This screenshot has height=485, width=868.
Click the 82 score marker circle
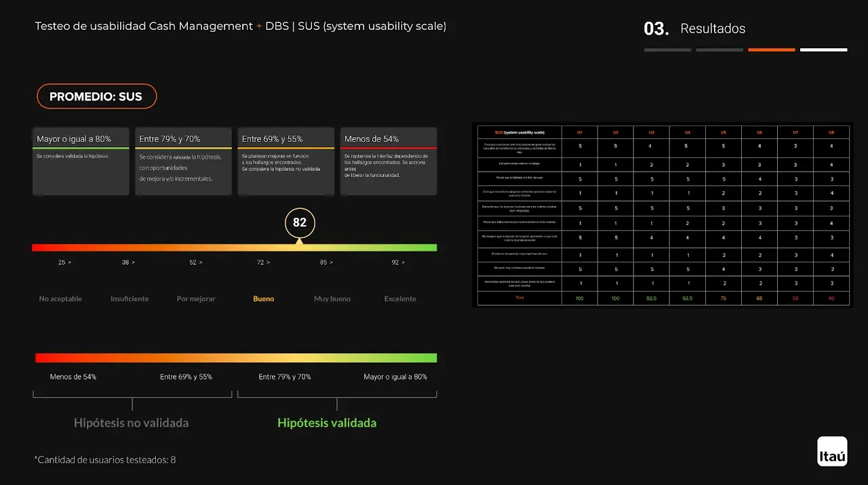click(300, 222)
